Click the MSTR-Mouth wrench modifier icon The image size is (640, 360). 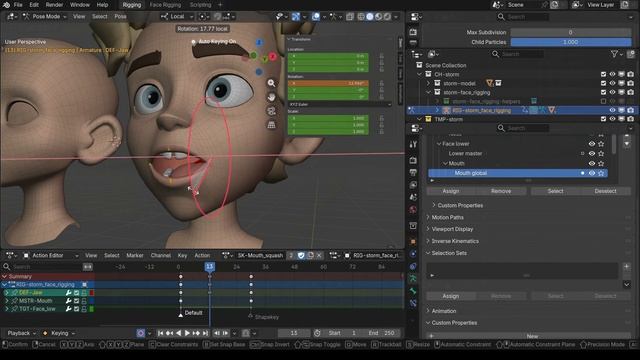(x=69, y=301)
